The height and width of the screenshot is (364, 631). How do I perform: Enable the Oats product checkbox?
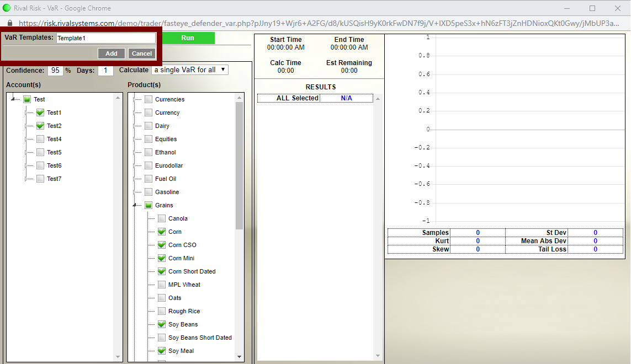coord(162,298)
